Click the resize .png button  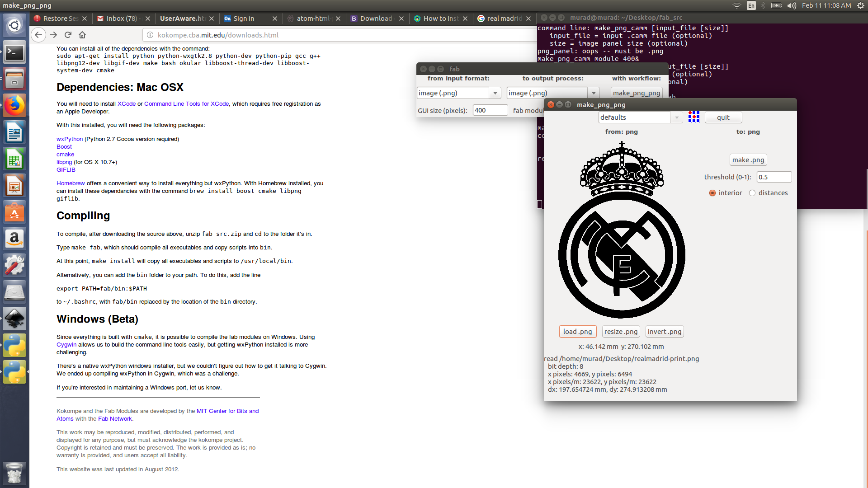click(621, 332)
